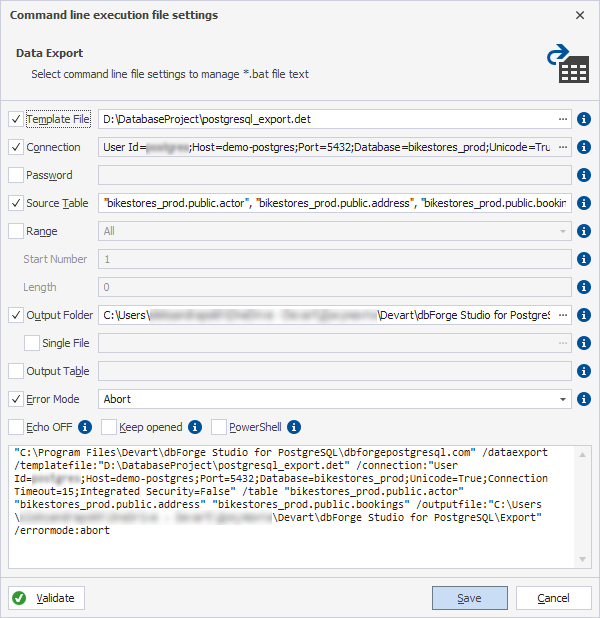Click the Password input field
The width and height of the screenshot is (600, 618).
pos(335,175)
